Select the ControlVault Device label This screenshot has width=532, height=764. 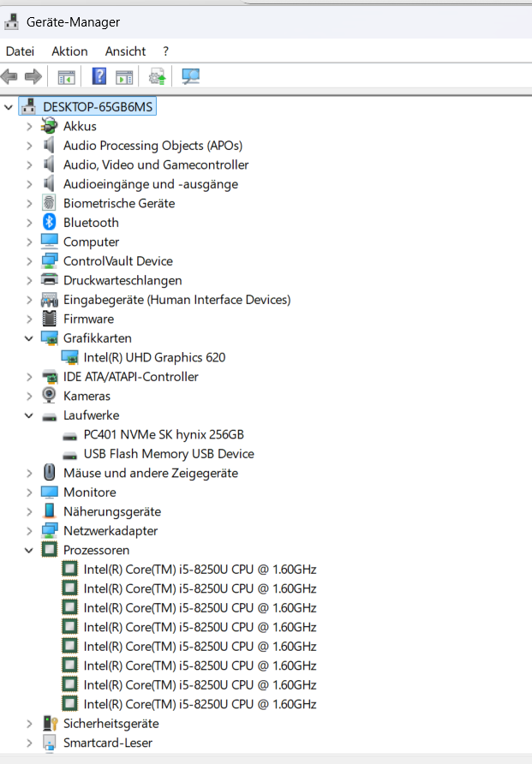(x=118, y=261)
